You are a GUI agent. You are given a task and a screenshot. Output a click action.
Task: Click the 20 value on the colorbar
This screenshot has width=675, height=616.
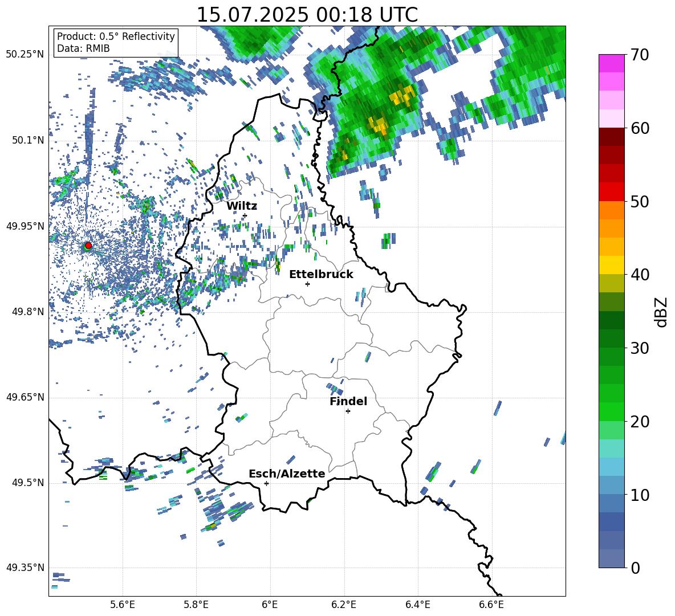pyautogui.click(x=640, y=422)
